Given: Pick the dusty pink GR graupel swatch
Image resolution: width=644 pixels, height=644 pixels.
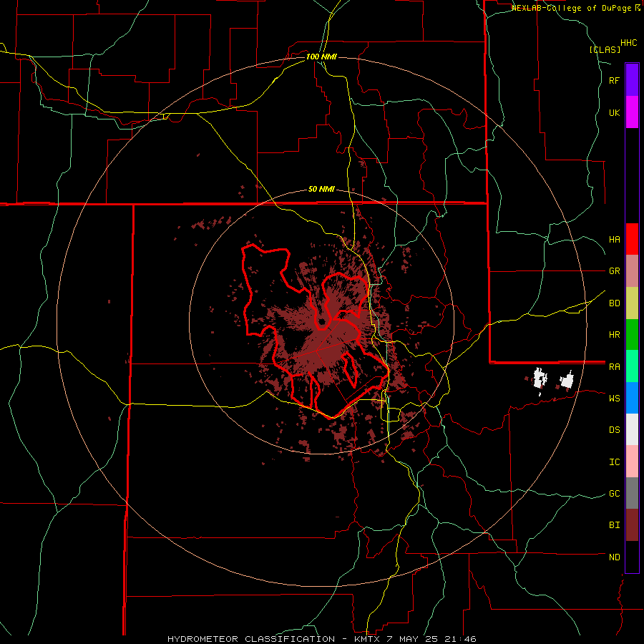Looking at the screenshot, I should (632, 271).
